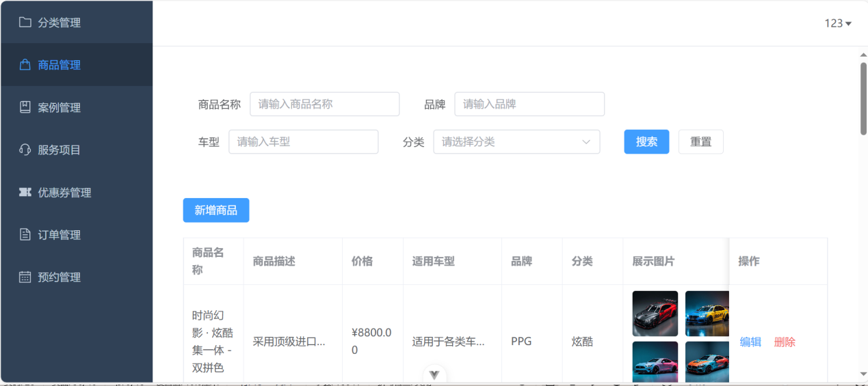Open the 123 user dropdown
868x386 pixels.
click(838, 23)
